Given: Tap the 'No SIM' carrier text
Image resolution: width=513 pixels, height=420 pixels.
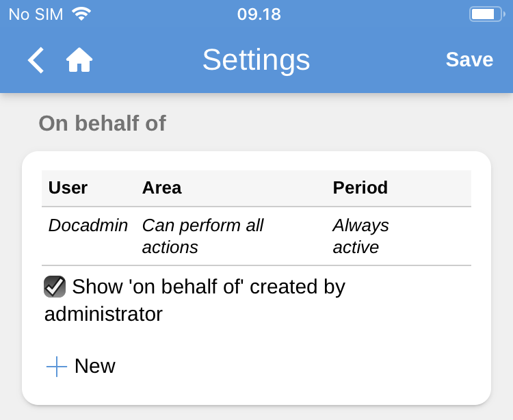Looking at the screenshot, I should tap(36, 14).
